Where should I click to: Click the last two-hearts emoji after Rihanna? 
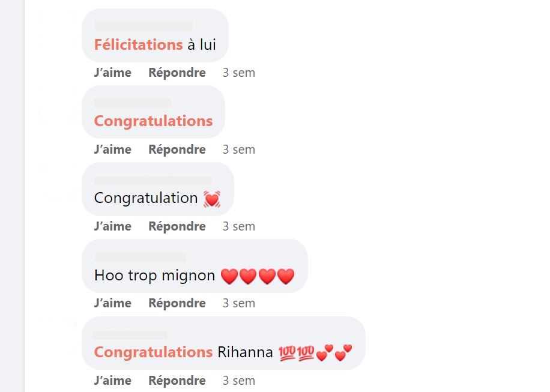pyautogui.click(x=343, y=353)
